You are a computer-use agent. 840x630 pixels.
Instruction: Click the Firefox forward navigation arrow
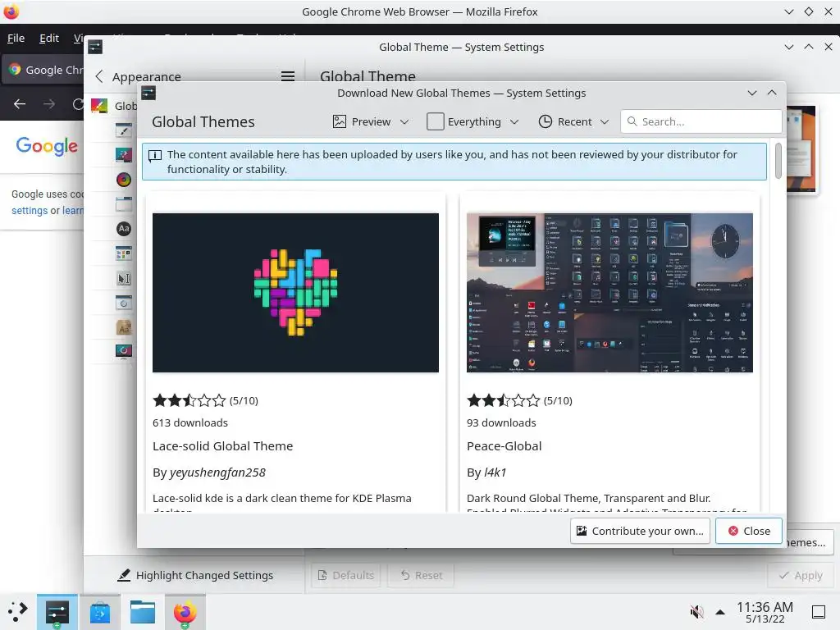(48, 104)
